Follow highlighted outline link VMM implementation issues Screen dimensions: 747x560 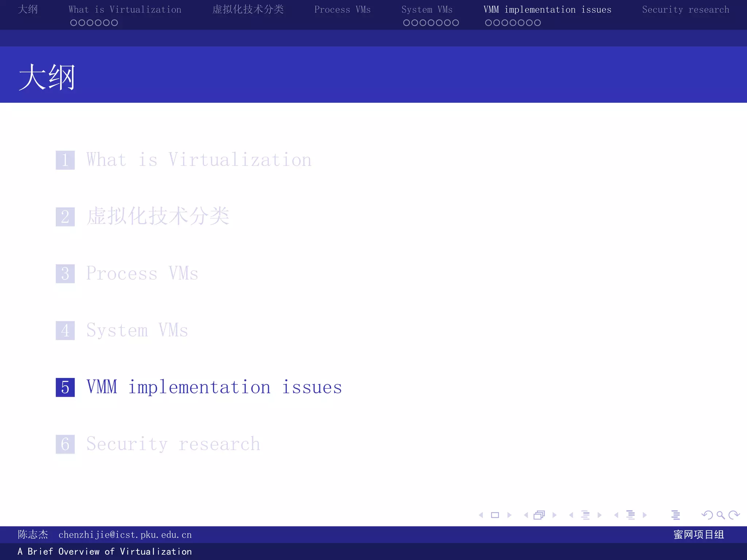tap(214, 387)
